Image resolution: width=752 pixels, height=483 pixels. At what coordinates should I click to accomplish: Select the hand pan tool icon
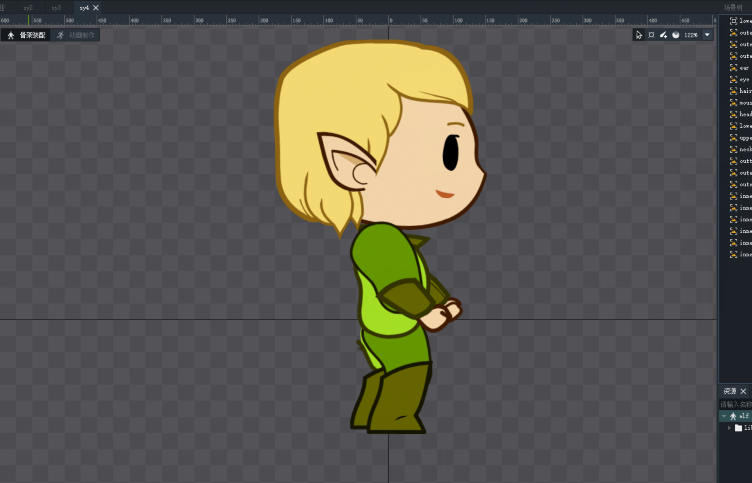point(676,35)
